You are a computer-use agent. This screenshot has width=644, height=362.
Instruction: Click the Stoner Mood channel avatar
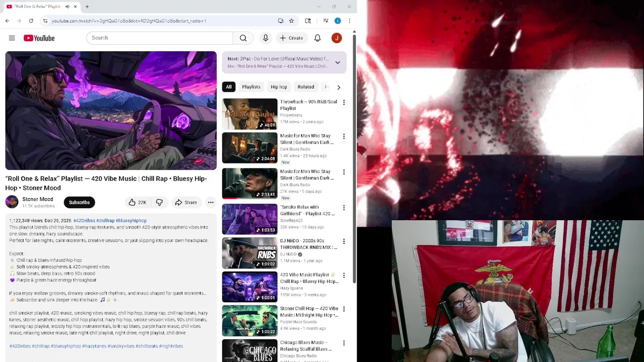click(12, 202)
